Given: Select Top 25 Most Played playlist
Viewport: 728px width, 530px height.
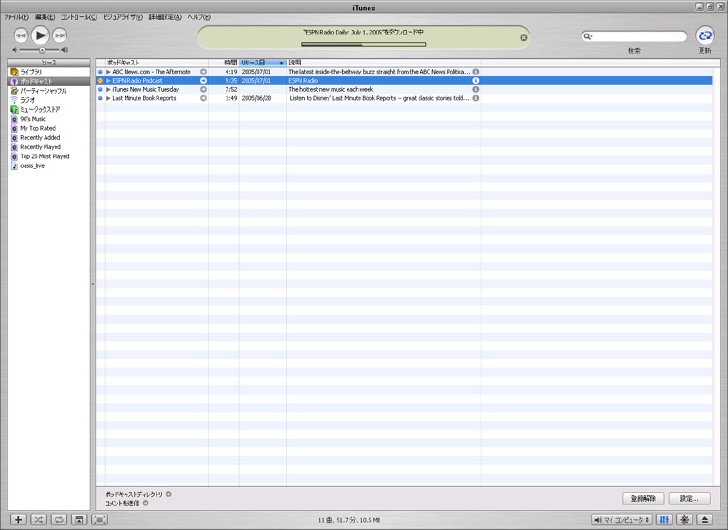Looking at the screenshot, I should tap(49, 156).
